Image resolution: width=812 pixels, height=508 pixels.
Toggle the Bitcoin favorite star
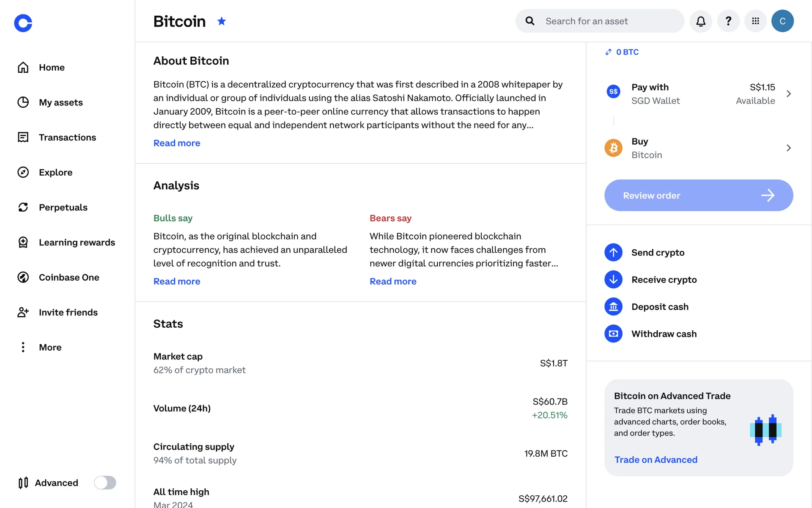[222, 21]
